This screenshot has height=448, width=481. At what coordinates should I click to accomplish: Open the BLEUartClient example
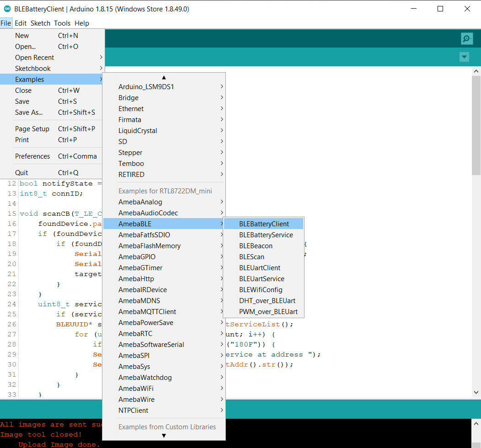263,268
